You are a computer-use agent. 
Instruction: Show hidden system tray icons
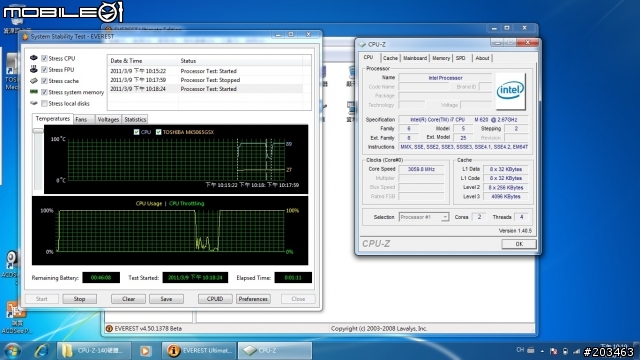click(542, 351)
